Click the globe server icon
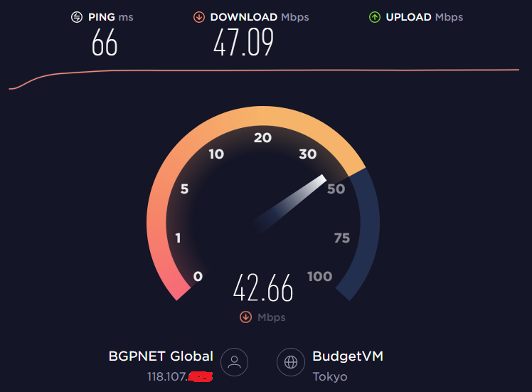 291,362
